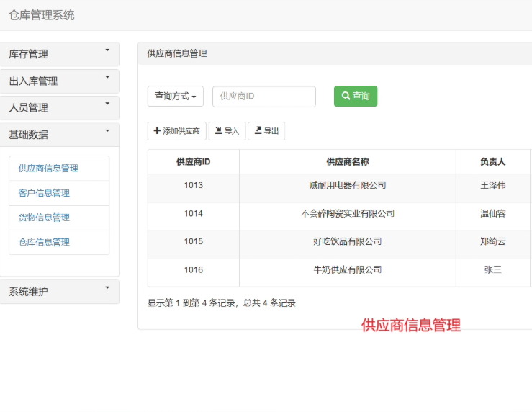This screenshot has width=532, height=412.
Task: Expand the 系统维护 caret arrow
Action: coord(107,288)
